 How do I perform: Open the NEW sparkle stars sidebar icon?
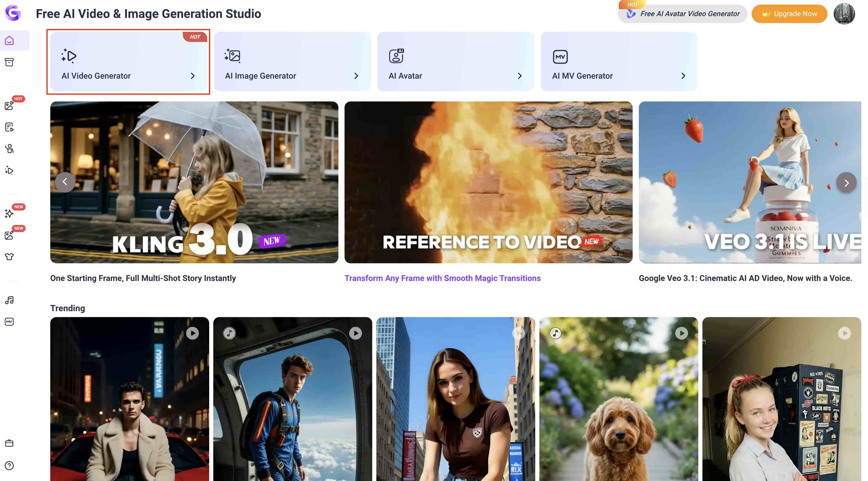(9, 213)
